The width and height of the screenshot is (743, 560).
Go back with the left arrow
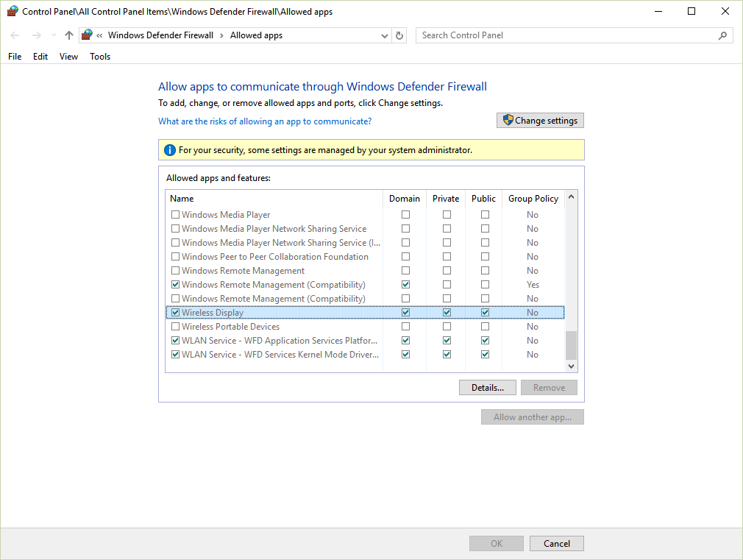click(x=15, y=35)
